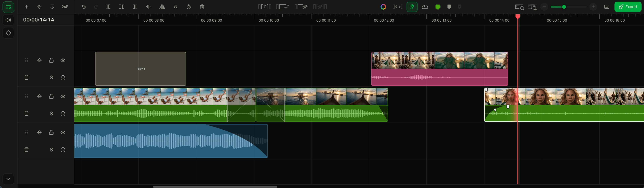644x188 pixels.
Task: Click the red playhead marker on the ruler
Action: (x=518, y=16)
